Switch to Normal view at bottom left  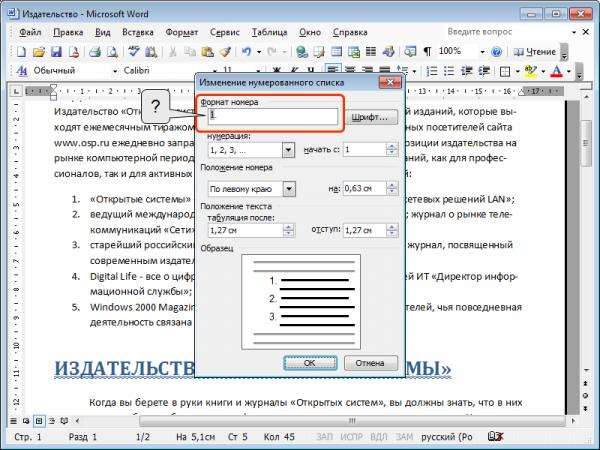13,421
